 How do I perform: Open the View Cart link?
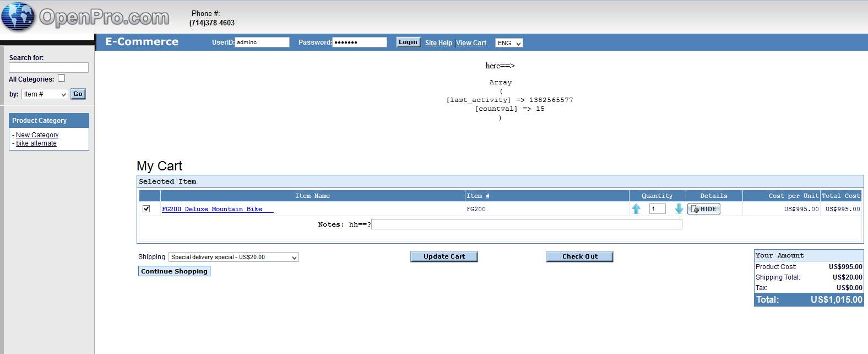click(x=471, y=43)
